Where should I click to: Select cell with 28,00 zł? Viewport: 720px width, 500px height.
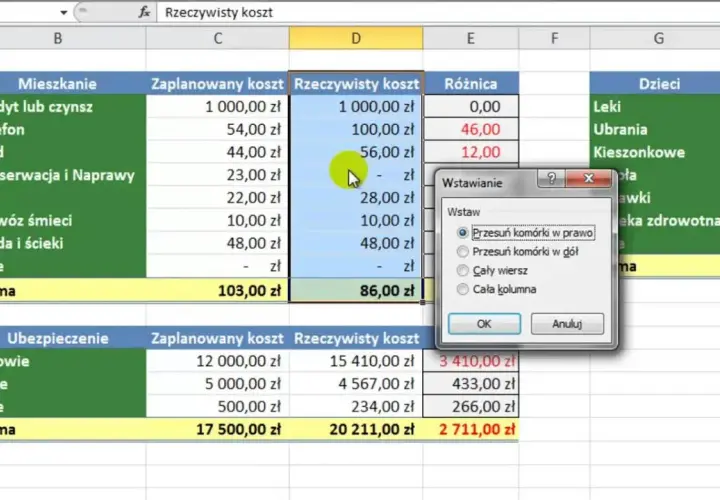click(x=356, y=197)
